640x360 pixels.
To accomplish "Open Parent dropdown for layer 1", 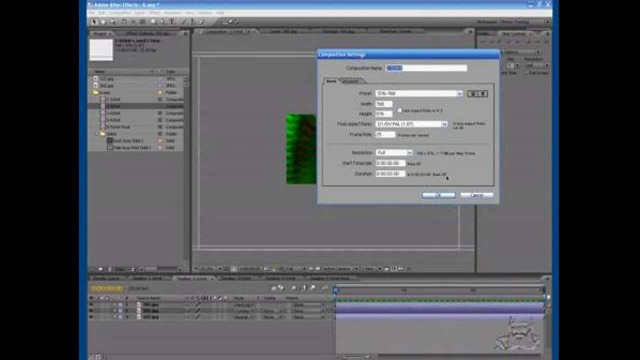I will [309, 304].
